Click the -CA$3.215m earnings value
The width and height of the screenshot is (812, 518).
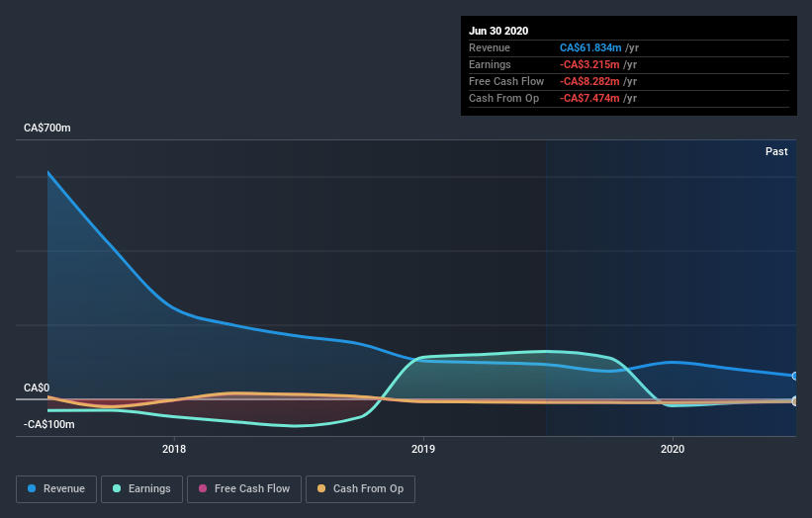pyautogui.click(x=589, y=64)
